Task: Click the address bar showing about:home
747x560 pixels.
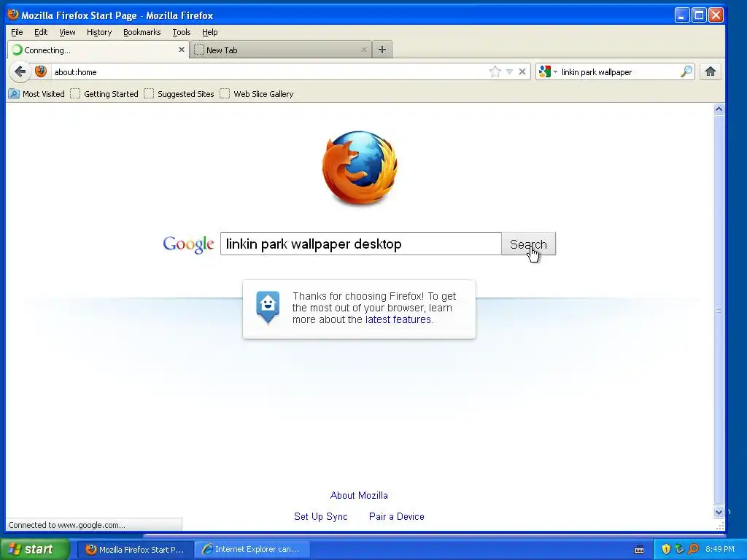Action: tap(269, 72)
